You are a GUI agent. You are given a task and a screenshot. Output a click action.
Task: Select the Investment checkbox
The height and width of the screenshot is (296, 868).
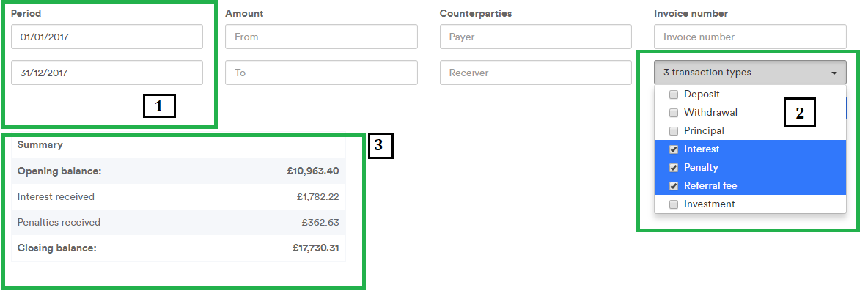pos(674,204)
